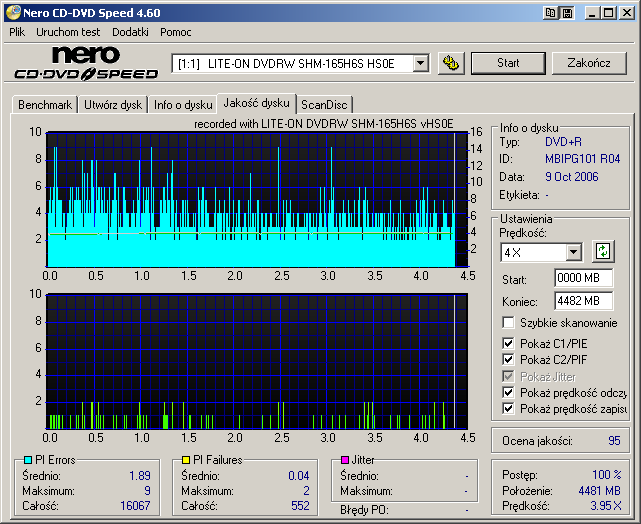Image resolution: width=641 pixels, height=524 pixels.
Task: Uncheck Pokaż C2/PIF checkbox
Action: (508, 359)
